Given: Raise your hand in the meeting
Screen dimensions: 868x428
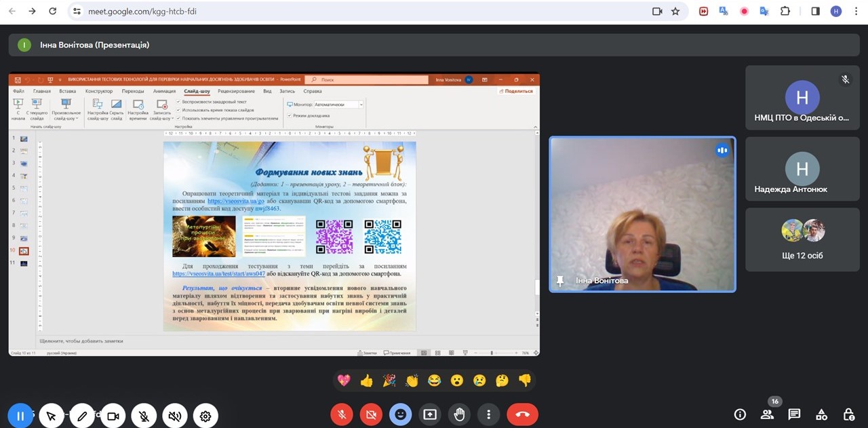Looking at the screenshot, I should tap(459, 414).
